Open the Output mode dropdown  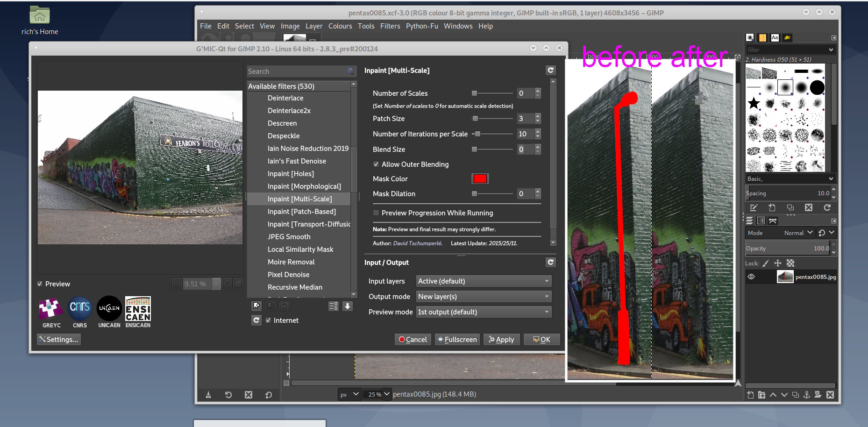click(x=484, y=297)
